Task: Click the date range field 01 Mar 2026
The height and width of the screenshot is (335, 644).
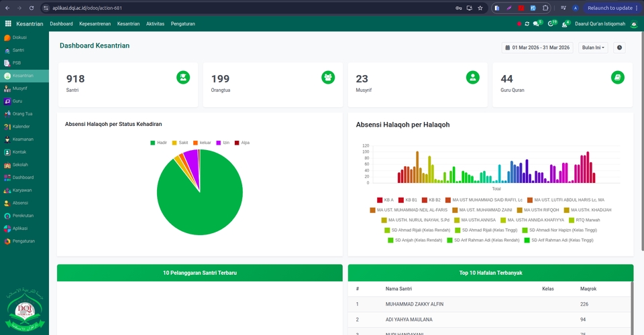Action: click(537, 48)
